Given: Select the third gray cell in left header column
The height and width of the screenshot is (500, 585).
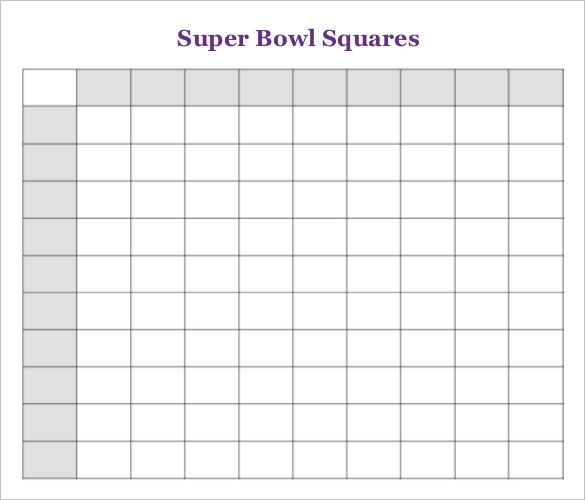Looking at the screenshot, I should [x=50, y=200].
